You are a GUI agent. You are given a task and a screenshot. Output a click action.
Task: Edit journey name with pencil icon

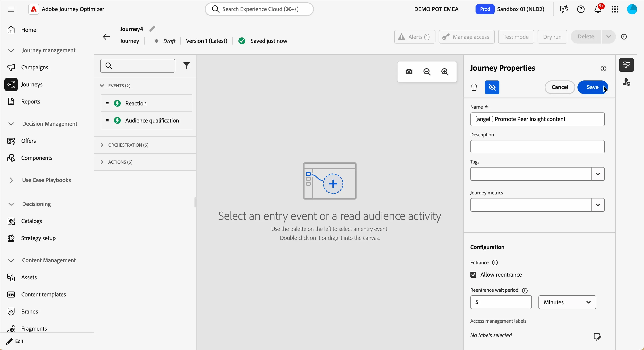click(152, 29)
